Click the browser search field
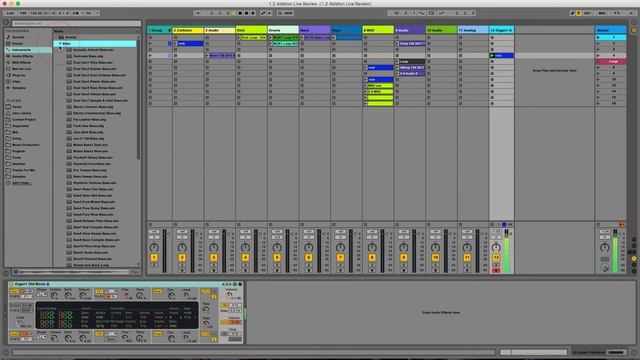This screenshot has height=360, width=640. [x=76, y=24]
